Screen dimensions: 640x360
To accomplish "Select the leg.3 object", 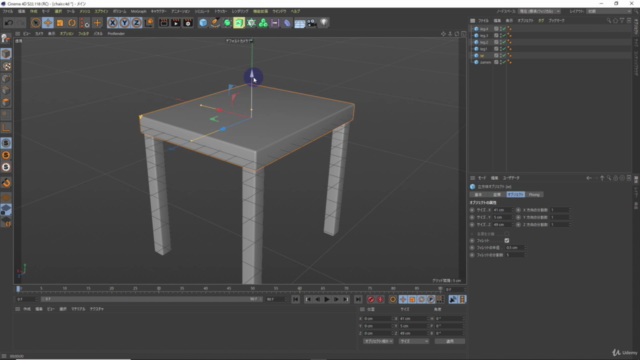I will point(484,36).
